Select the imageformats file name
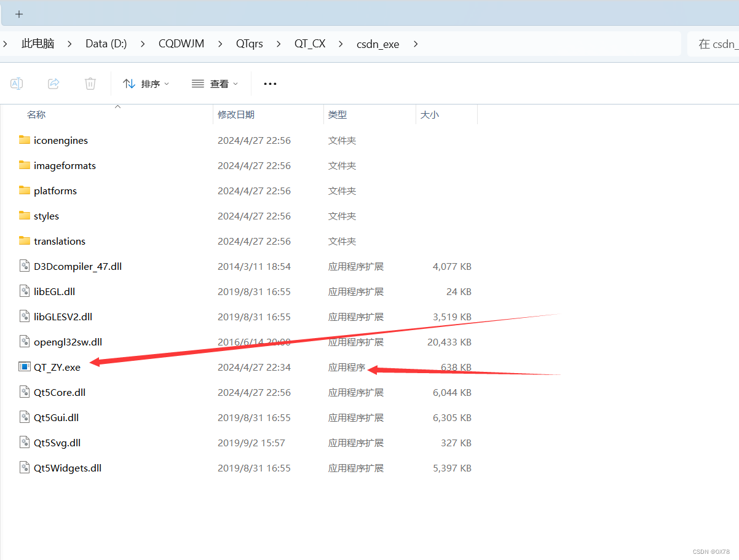Viewport: 739px width, 560px height. pyautogui.click(x=65, y=165)
